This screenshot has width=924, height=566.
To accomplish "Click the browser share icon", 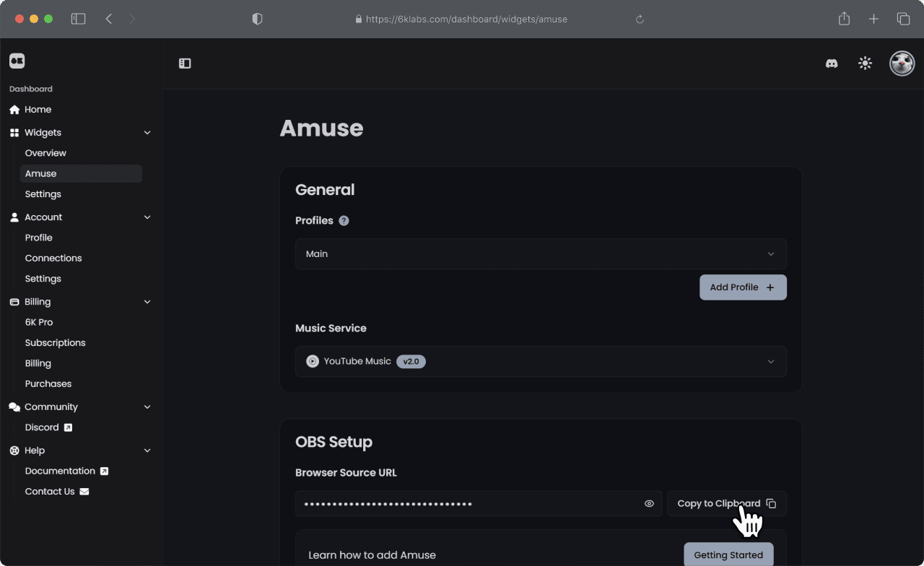I will coord(844,19).
